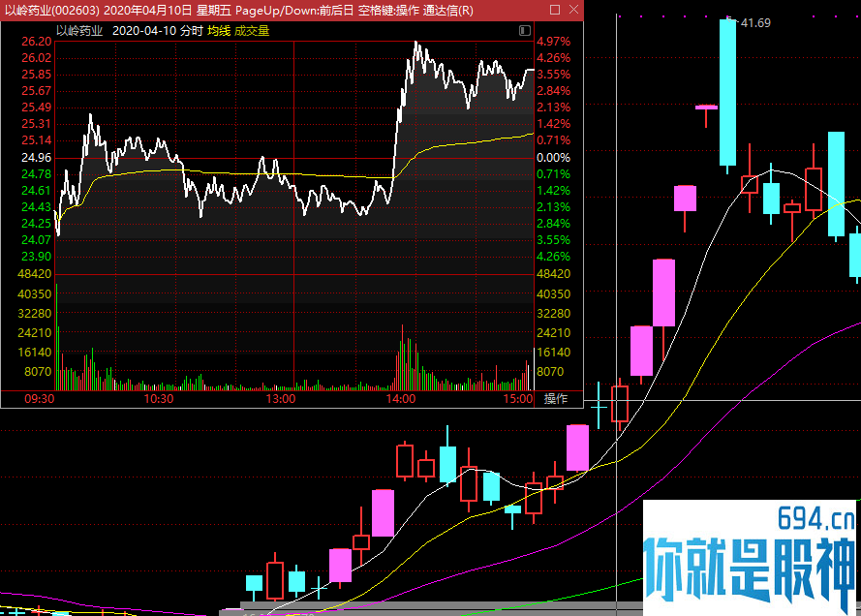Viewport: 861px width, 616px height.
Task: Select the 均线 legend label
Action: coord(219,31)
